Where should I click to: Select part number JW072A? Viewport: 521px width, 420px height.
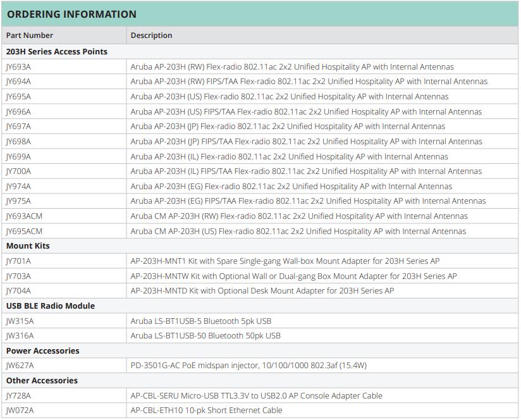point(20,411)
